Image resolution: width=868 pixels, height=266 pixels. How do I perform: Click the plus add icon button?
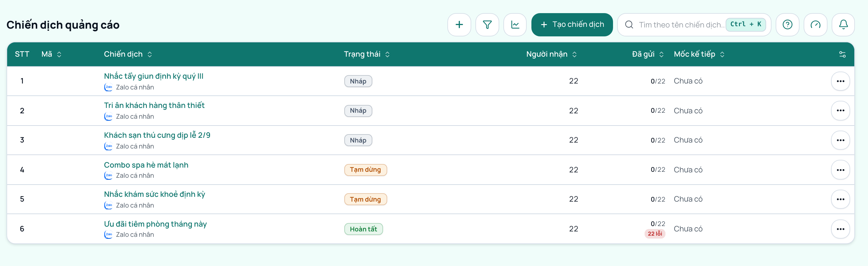click(x=459, y=25)
